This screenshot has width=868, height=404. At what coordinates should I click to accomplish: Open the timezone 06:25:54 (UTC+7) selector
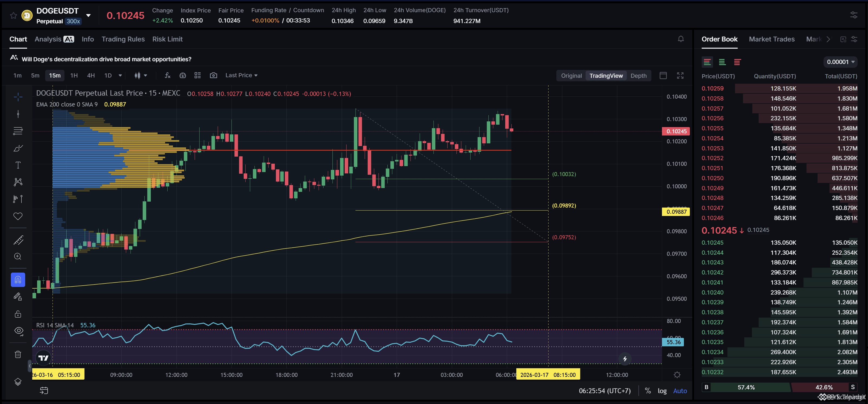(605, 391)
